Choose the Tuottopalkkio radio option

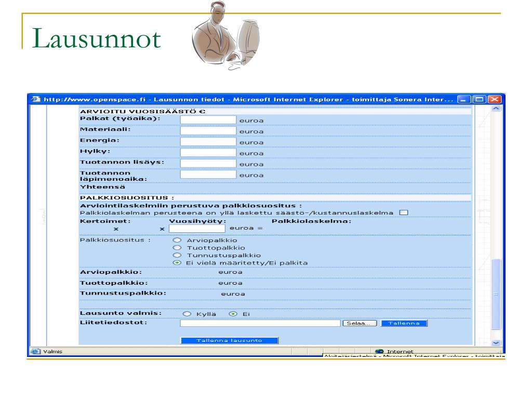coord(177,248)
